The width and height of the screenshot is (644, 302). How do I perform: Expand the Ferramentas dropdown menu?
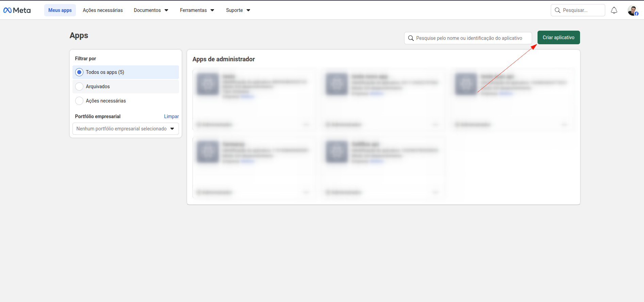[197, 10]
